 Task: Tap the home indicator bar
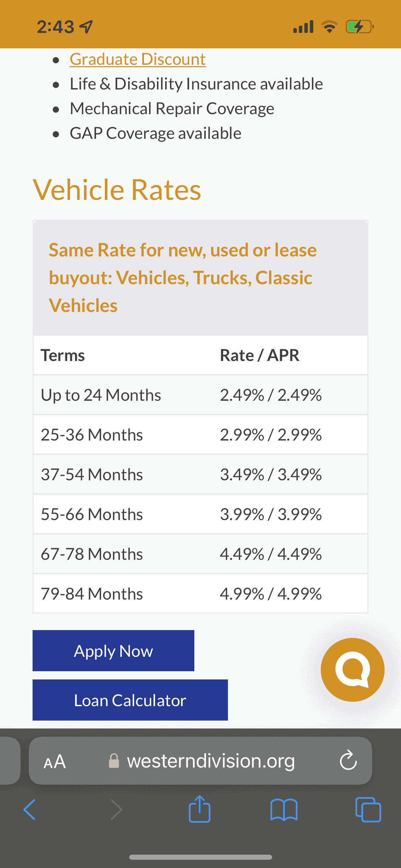pyautogui.click(x=200, y=857)
